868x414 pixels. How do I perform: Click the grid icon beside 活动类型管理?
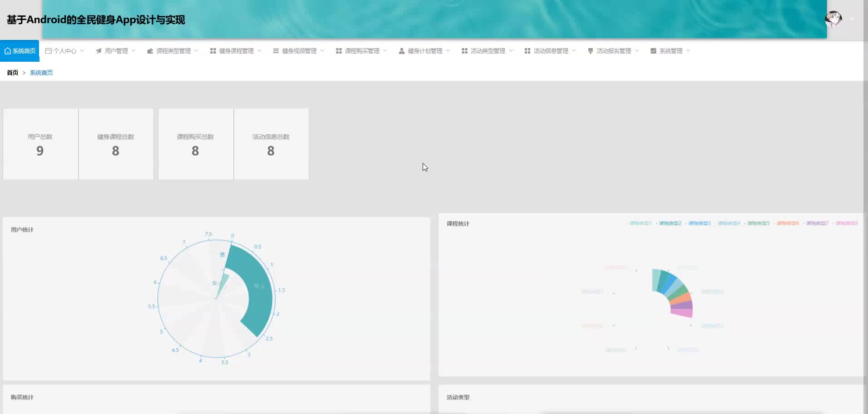[x=464, y=51]
